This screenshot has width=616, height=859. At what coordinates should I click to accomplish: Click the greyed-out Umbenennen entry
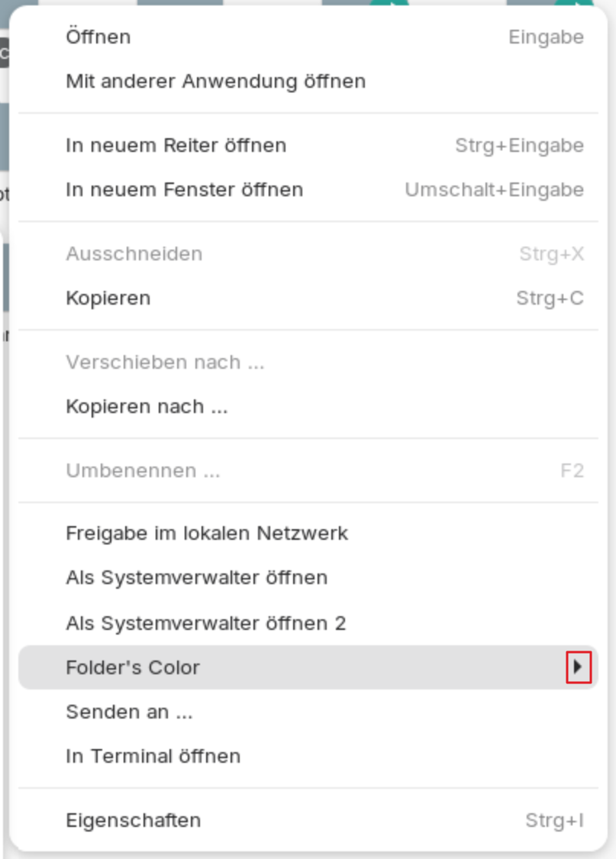point(143,470)
